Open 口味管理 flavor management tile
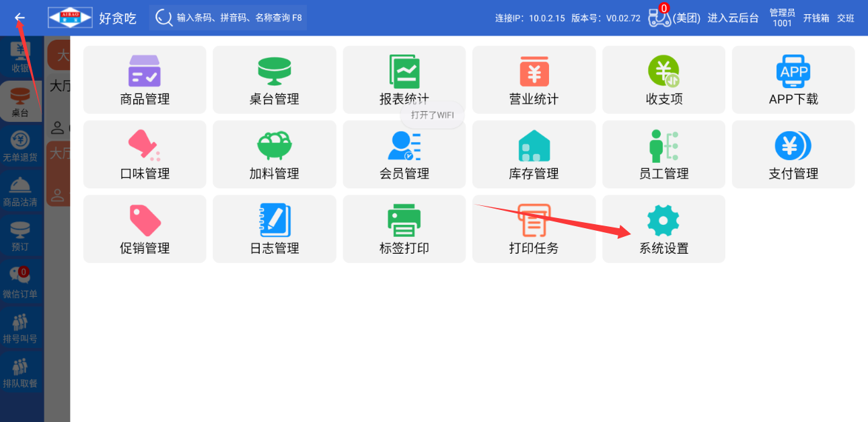The width and height of the screenshot is (868, 422). click(x=144, y=154)
